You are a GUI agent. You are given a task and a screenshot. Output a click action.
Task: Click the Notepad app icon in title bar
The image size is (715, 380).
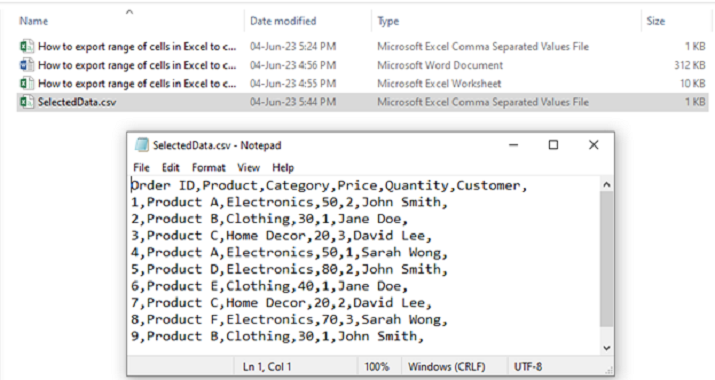pos(141,145)
